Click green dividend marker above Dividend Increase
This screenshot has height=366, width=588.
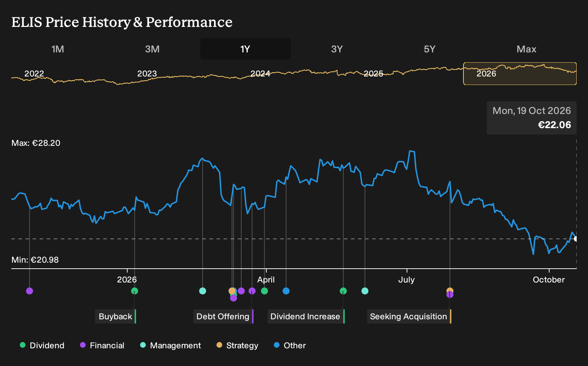[343, 291]
